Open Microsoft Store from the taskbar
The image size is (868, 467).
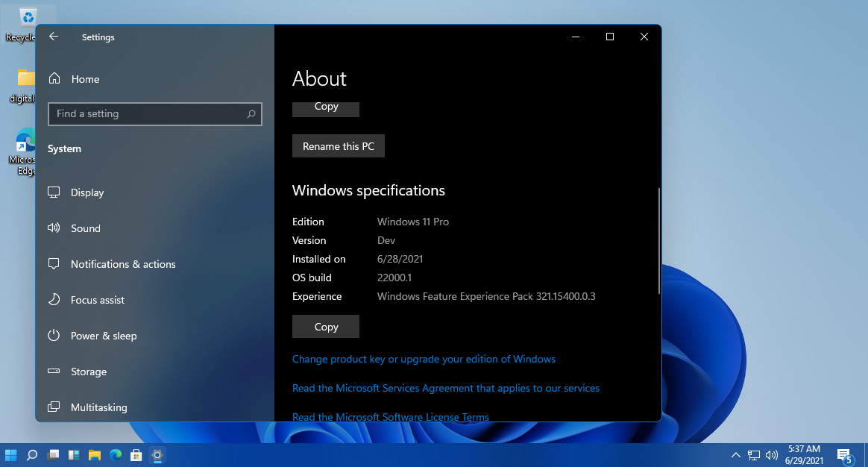136,455
